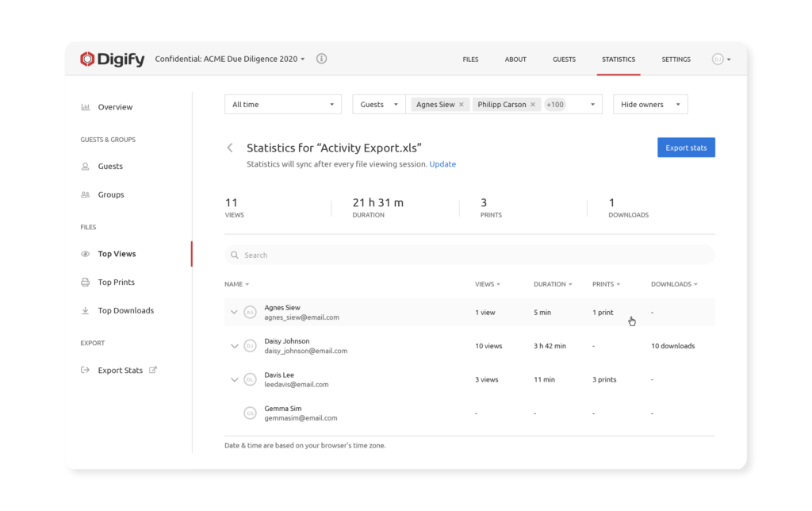Click the back arrow beside Statistics title

230,148
